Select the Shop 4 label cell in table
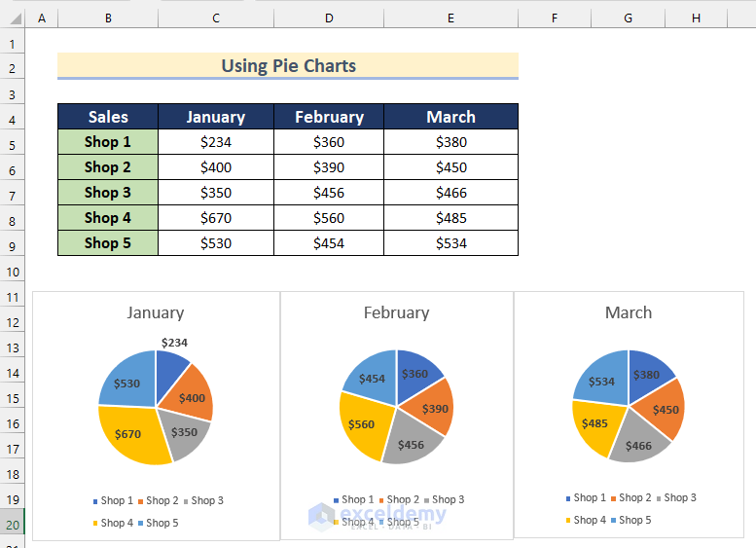 pyautogui.click(x=107, y=218)
